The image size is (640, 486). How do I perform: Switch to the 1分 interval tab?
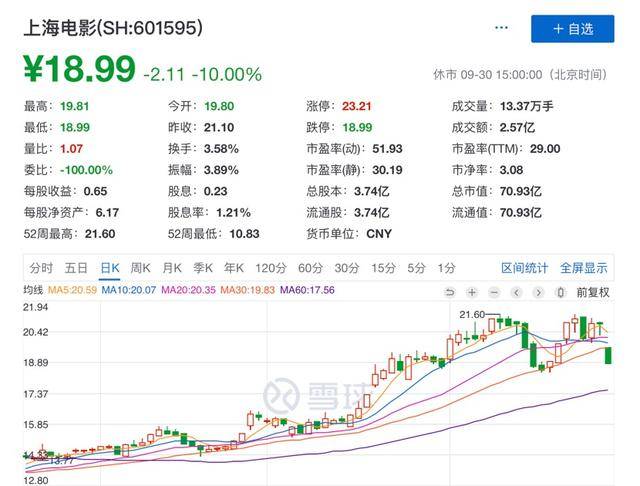pos(446,268)
